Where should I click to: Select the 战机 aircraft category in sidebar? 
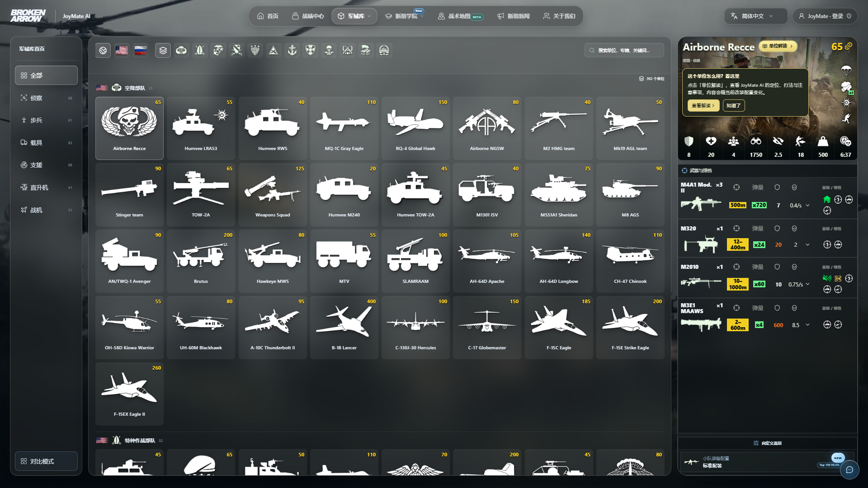pyautogui.click(x=46, y=210)
